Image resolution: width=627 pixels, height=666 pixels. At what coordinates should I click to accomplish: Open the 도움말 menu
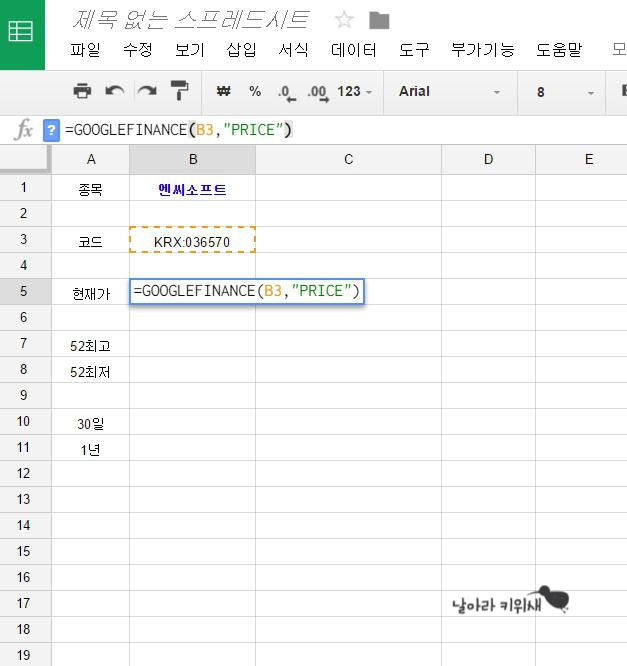[559, 50]
